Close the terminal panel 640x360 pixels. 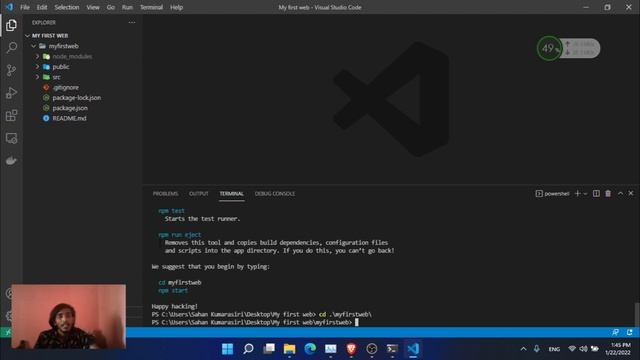(x=631, y=193)
